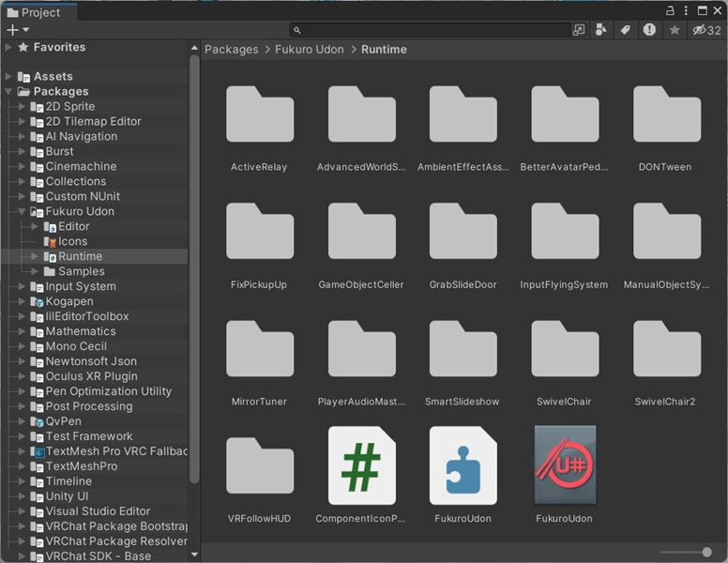The height and width of the screenshot is (563, 728).
Task: Save search to favorites star icon
Action: (x=675, y=30)
